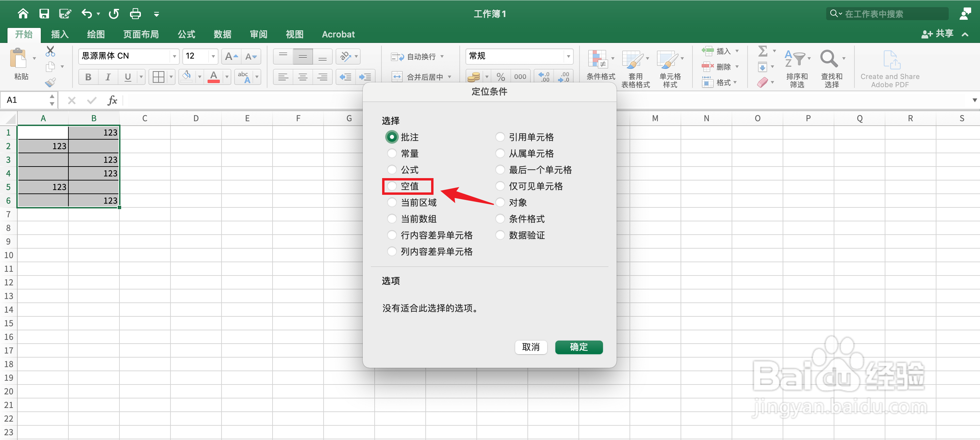
Task: Toggle bold formatting button
Action: pyautogui.click(x=88, y=77)
